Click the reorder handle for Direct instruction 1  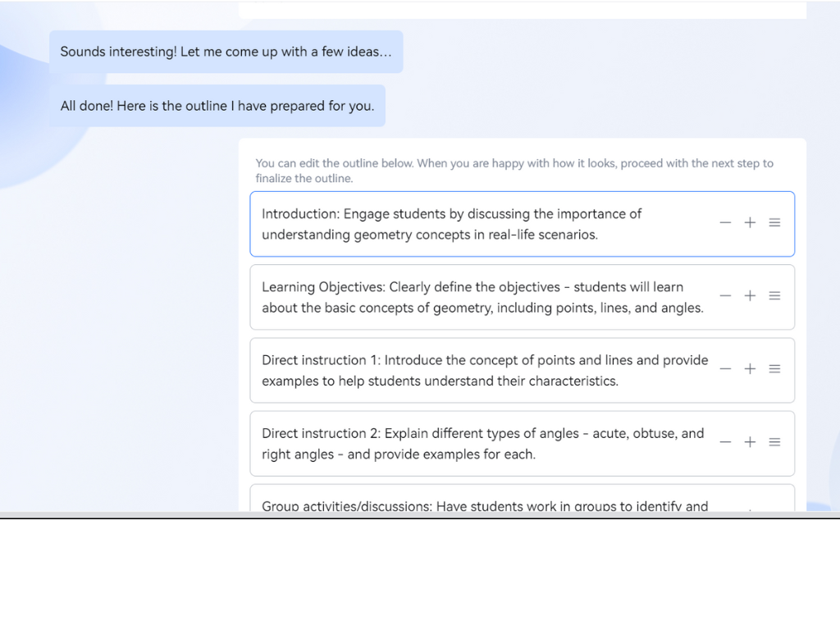pos(774,369)
